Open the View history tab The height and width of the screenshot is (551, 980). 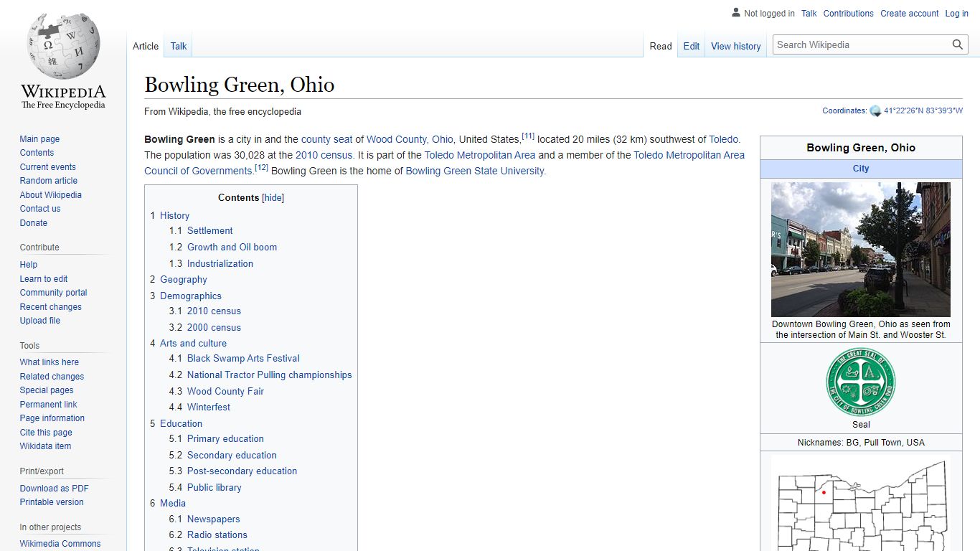click(x=736, y=46)
